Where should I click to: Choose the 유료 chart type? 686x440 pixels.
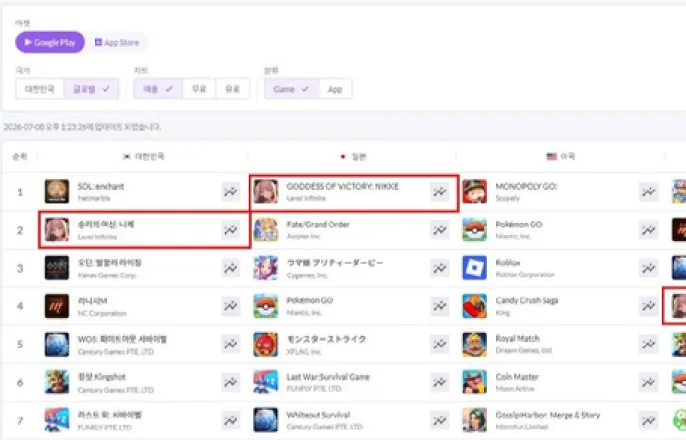pos(232,89)
